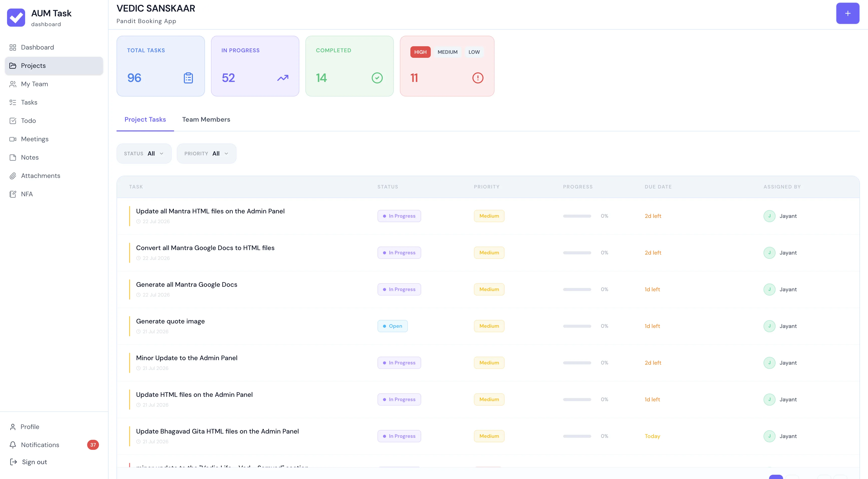The width and height of the screenshot is (868, 479).
Task: Open Notes section
Action: (54, 157)
